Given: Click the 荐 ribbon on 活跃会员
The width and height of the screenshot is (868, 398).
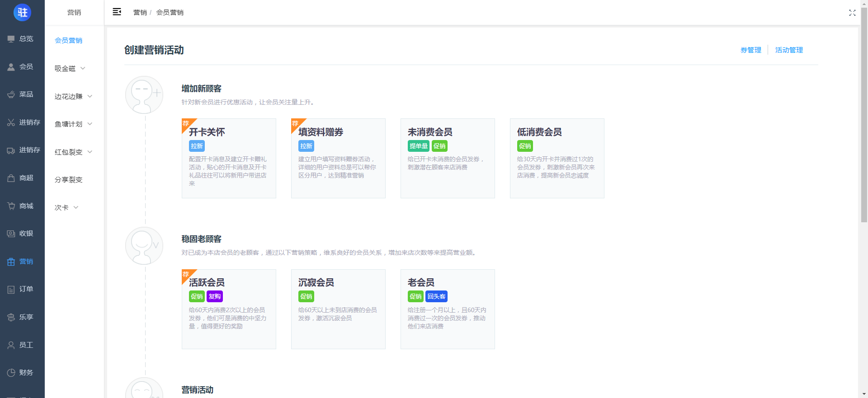Looking at the screenshot, I should (x=187, y=275).
